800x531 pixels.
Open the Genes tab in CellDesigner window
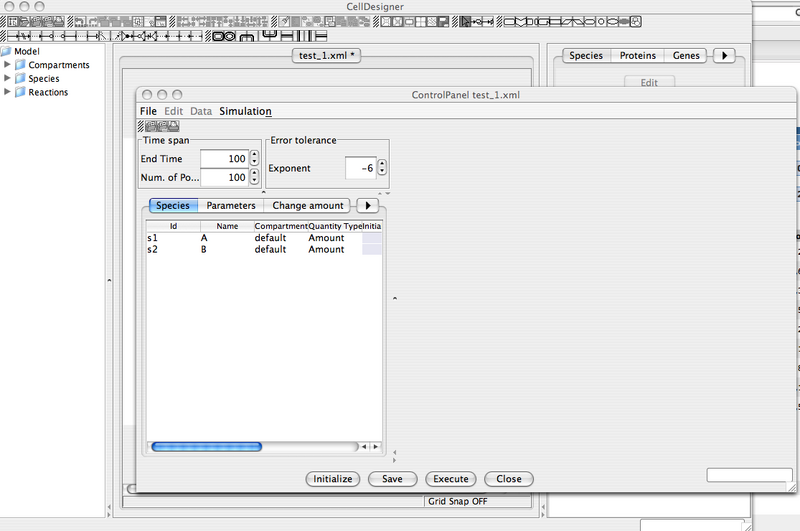click(x=686, y=55)
